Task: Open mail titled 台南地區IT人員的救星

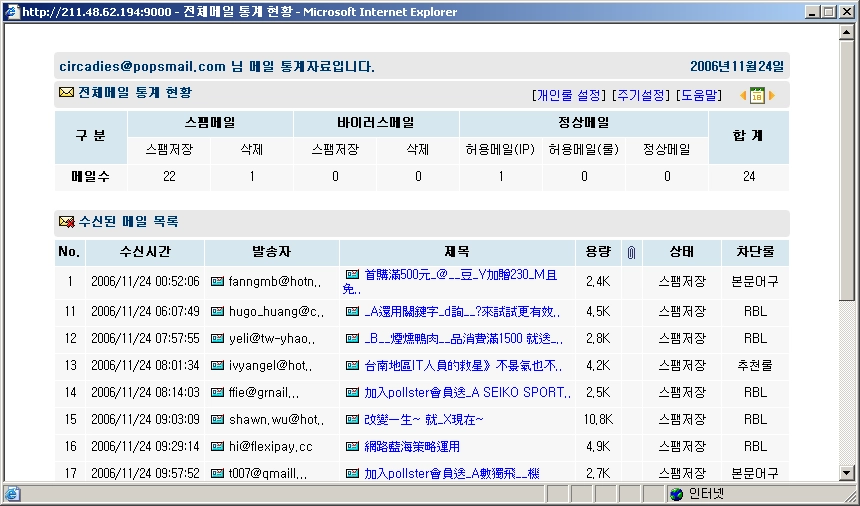Action: [463, 366]
